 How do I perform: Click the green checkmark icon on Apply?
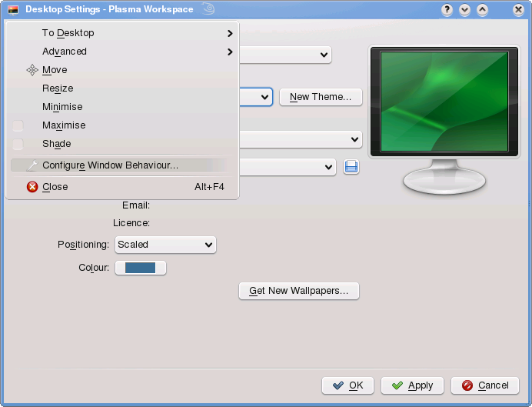pos(397,385)
